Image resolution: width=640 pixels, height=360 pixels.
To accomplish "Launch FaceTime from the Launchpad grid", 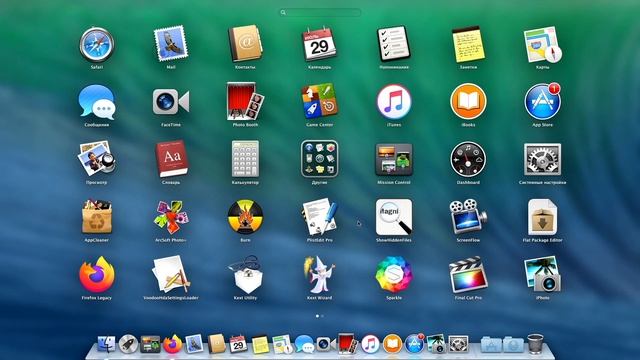I will 171,102.
